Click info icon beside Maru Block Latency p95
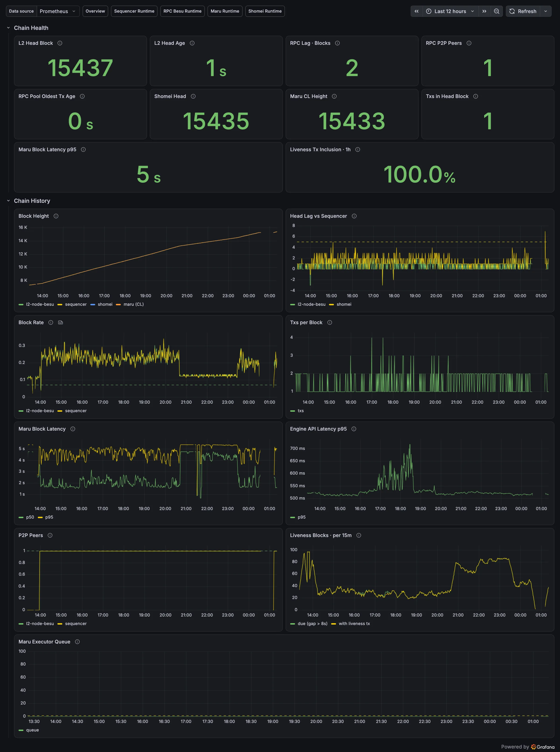Screen dimensions: 560x752 tap(83, 150)
